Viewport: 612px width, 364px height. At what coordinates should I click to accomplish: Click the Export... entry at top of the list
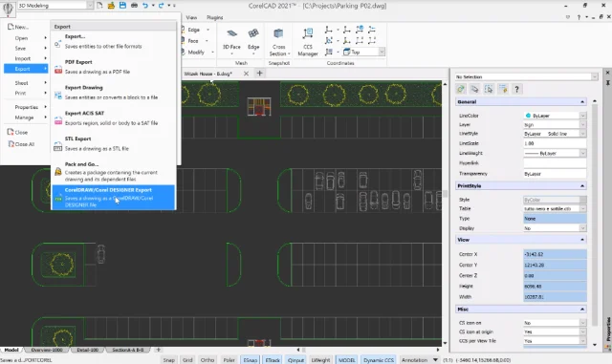pyautogui.click(x=114, y=41)
